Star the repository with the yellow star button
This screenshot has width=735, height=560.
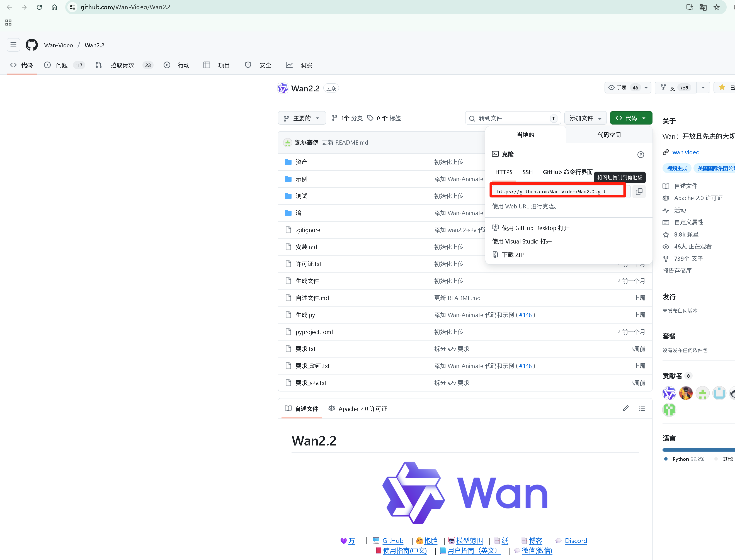pos(724,88)
